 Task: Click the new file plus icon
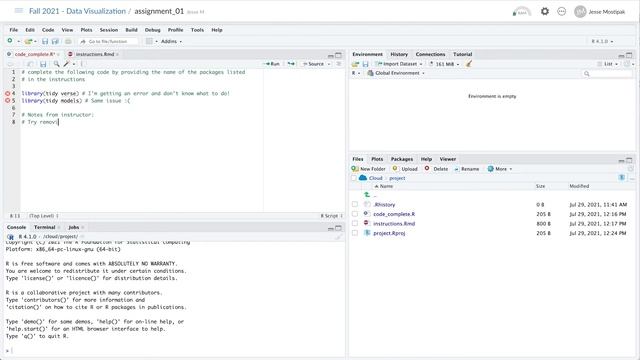pos(10,41)
